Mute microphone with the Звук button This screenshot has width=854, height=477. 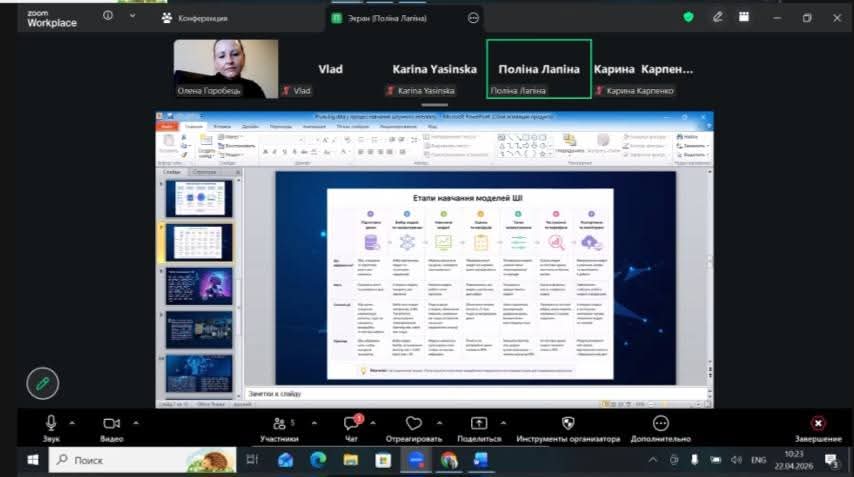[51, 424]
